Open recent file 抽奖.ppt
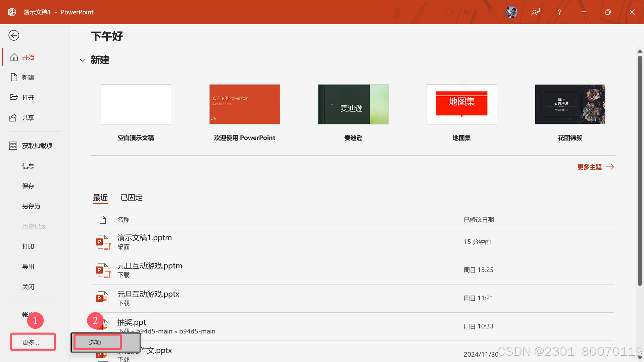The width and height of the screenshot is (644, 362). click(352, 327)
